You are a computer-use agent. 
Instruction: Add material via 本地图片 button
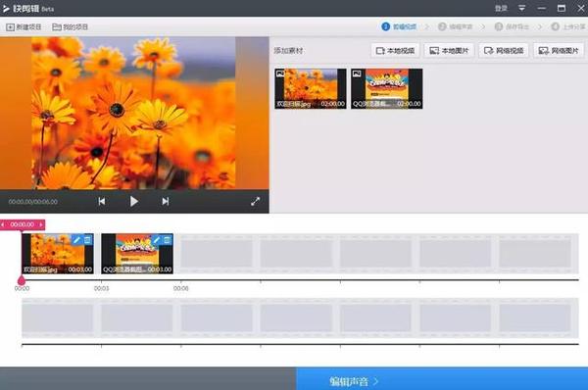click(449, 51)
